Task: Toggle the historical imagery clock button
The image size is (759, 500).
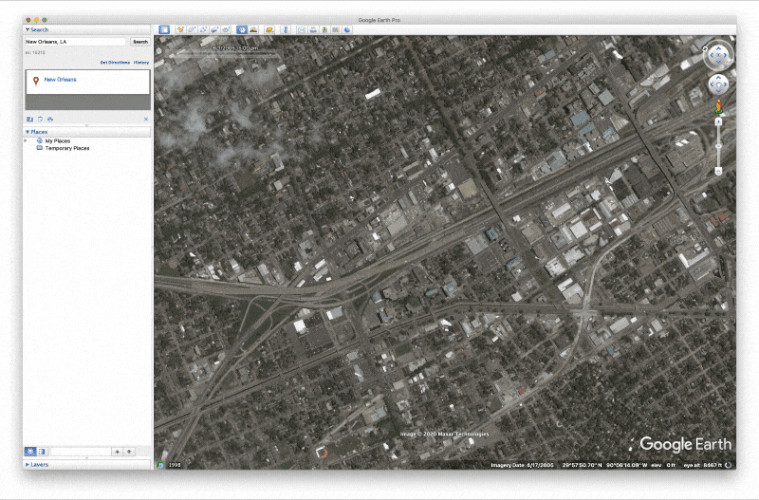Action: point(242,30)
